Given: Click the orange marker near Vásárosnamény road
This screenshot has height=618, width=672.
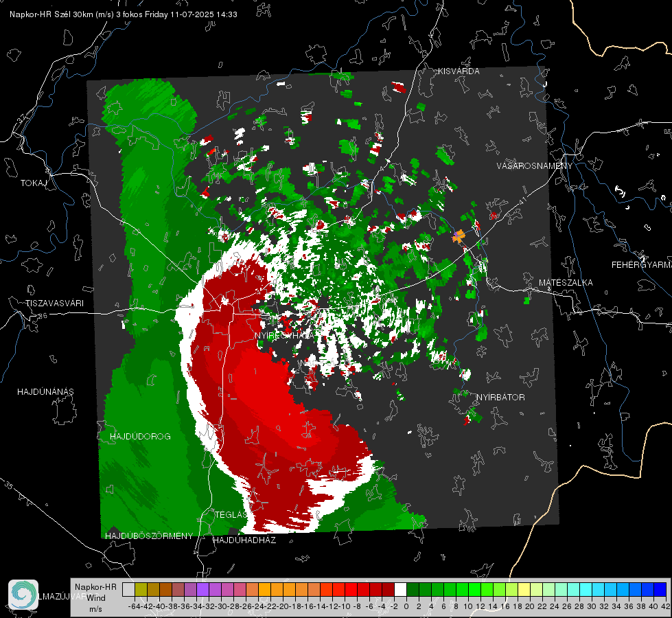Looking at the screenshot, I should coord(459,236).
